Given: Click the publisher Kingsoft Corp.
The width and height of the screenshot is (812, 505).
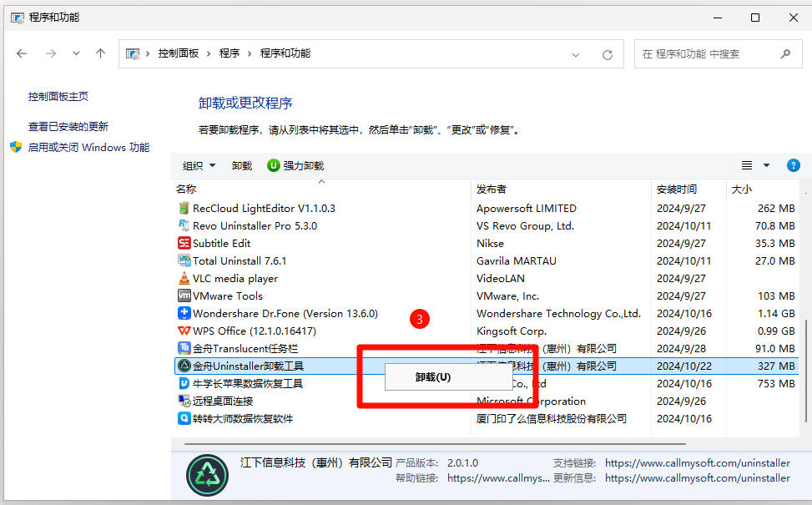Looking at the screenshot, I should pyautogui.click(x=512, y=331).
